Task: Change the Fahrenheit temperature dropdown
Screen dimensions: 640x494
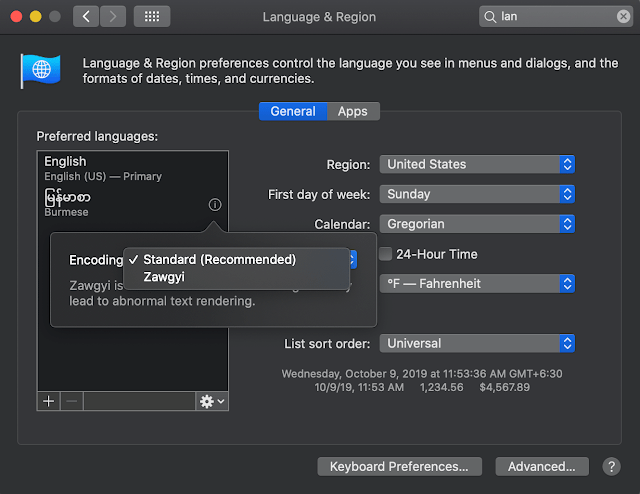Action: pyautogui.click(x=477, y=283)
